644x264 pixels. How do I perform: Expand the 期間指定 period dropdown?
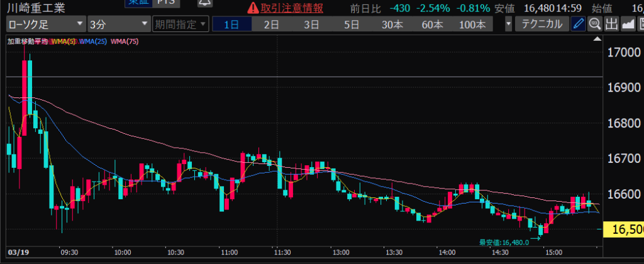click(180, 25)
